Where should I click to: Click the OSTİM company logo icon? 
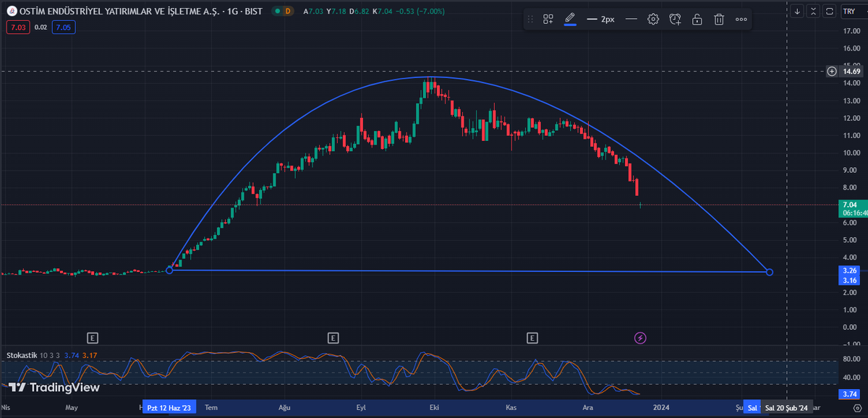coord(11,11)
